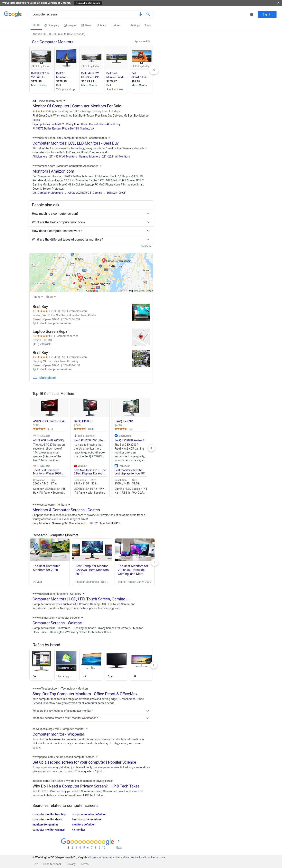Click next arrow on Refine by brand
This screenshot has height=868, width=282.
(154, 665)
